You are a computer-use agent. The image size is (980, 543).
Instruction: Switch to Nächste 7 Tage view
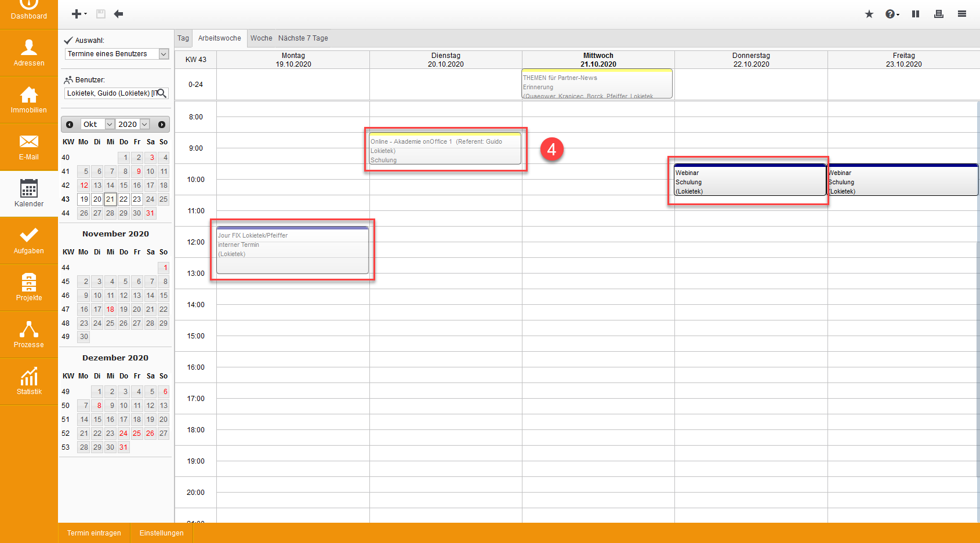tap(303, 38)
